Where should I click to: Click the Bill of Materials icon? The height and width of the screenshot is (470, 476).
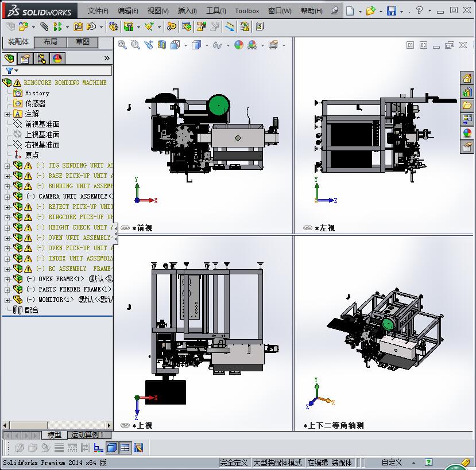(187, 27)
